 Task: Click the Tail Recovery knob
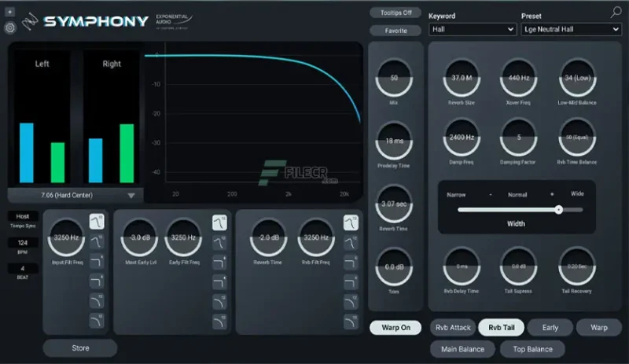click(x=577, y=267)
